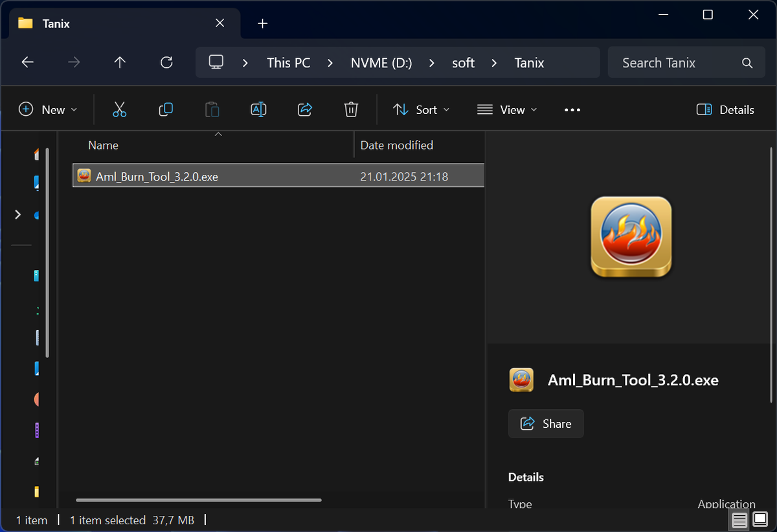Viewport: 777px width, 532px height.
Task: Expand the chevron between soft and Tanix
Action: coord(495,63)
